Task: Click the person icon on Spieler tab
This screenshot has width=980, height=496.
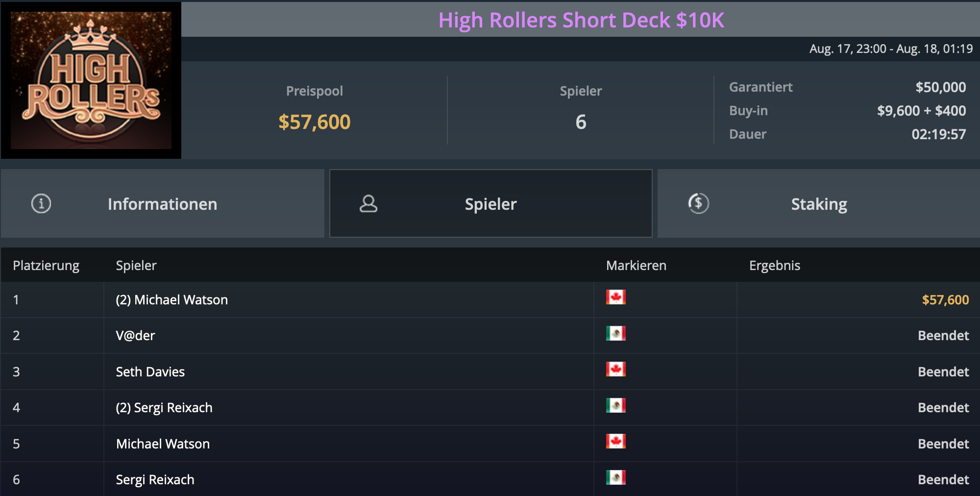Action: pyautogui.click(x=368, y=203)
